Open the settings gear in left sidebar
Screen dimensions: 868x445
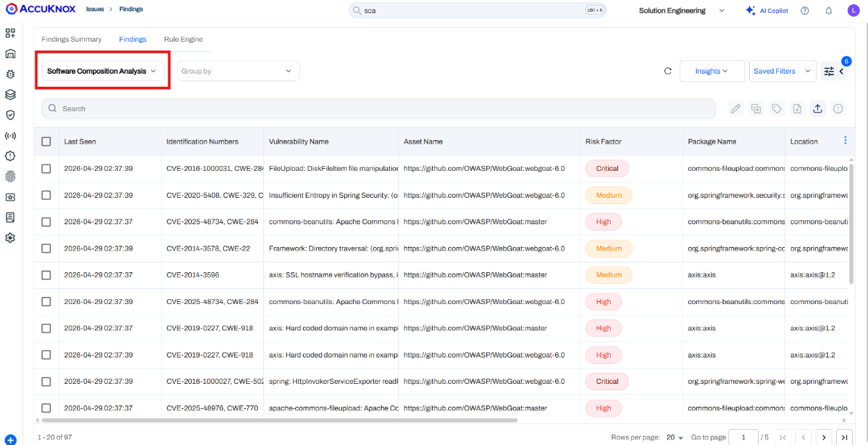click(x=10, y=238)
